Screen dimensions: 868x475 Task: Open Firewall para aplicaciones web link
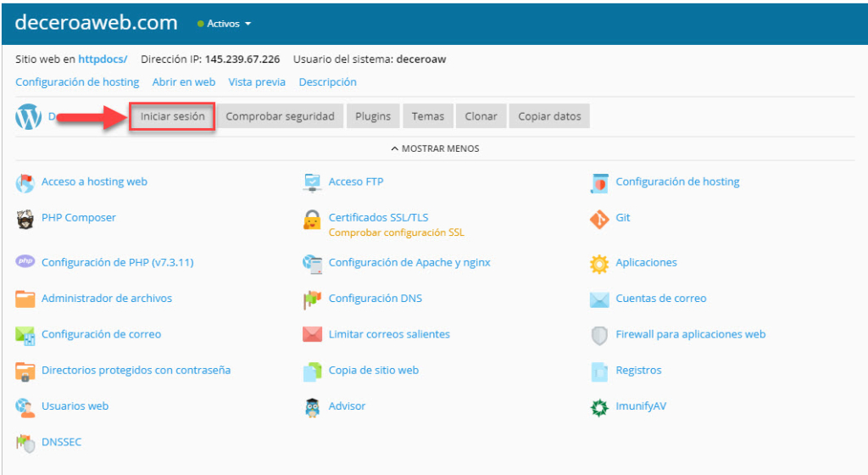pyautogui.click(x=690, y=334)
